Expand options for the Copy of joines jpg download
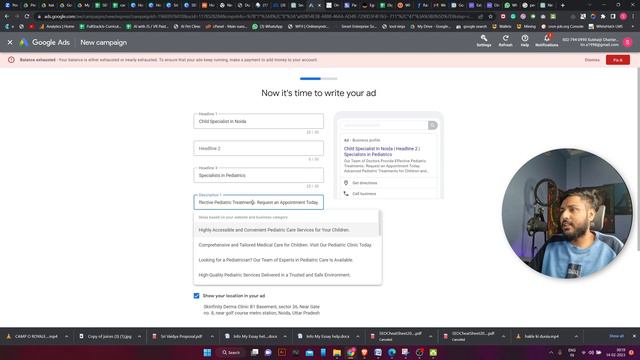The height and width of the screenshot is (360, 640). [x=139, y=336]
